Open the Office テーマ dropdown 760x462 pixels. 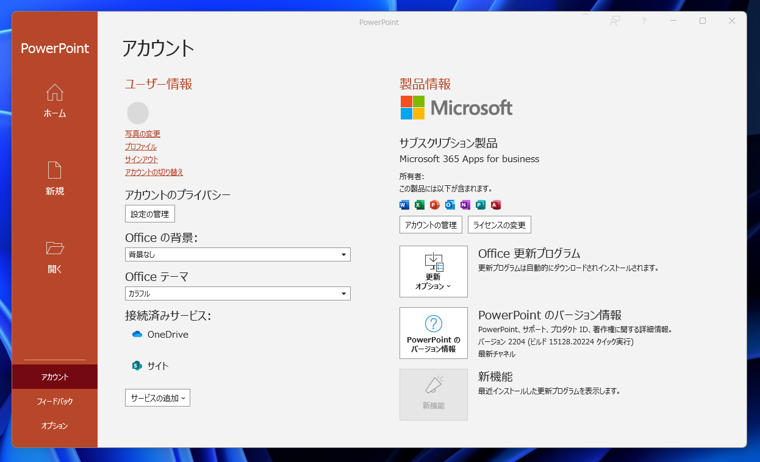point(238,293)
